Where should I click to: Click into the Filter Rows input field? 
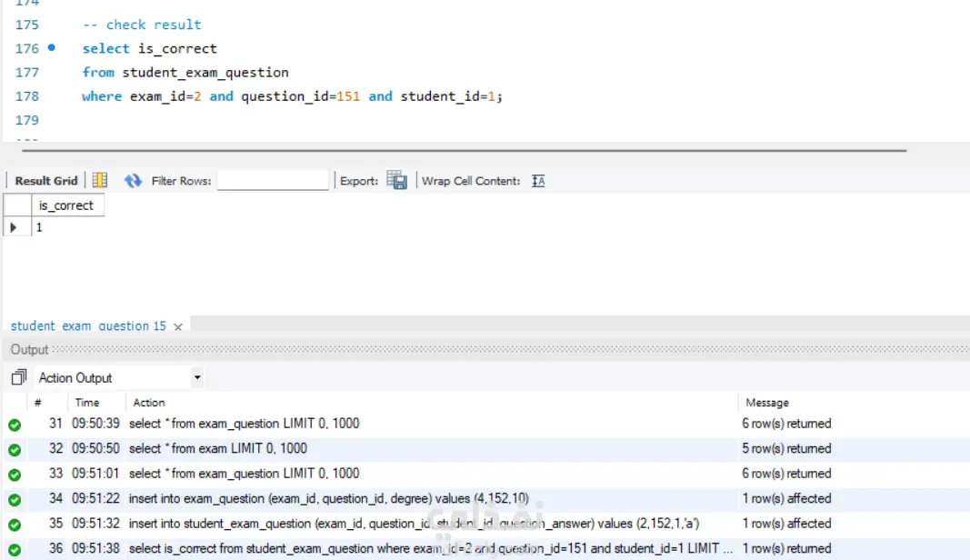[x=273, y=180]
